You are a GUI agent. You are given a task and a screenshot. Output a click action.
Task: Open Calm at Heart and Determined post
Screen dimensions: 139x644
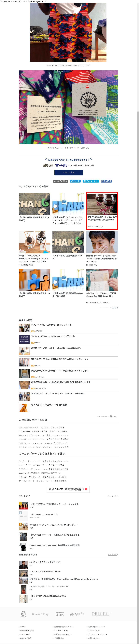pos(63,579)
